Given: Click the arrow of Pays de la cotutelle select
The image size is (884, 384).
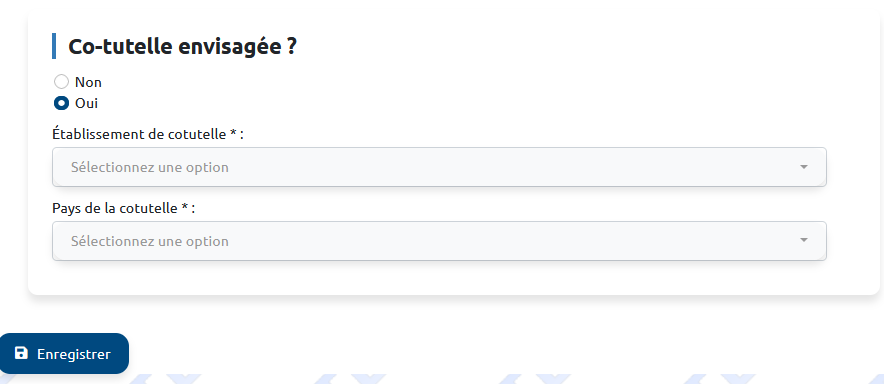Looking at the screenshot, I should (x=804, y=241).
